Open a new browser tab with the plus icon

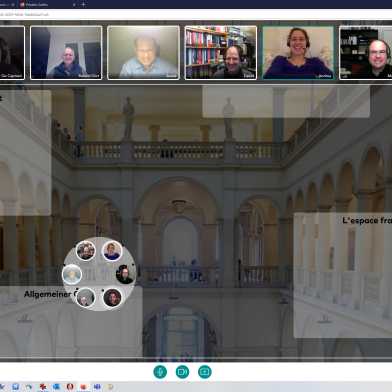coord(83,4)
